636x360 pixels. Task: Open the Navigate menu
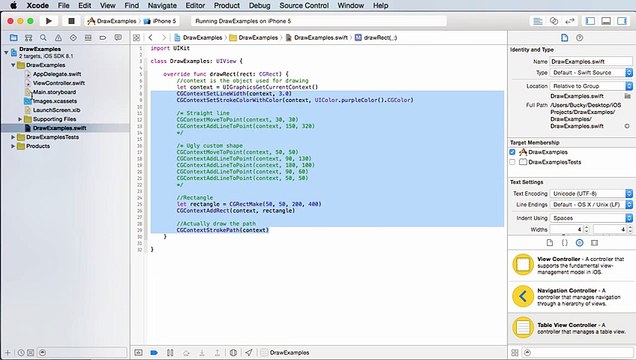(x=162, y=5)
